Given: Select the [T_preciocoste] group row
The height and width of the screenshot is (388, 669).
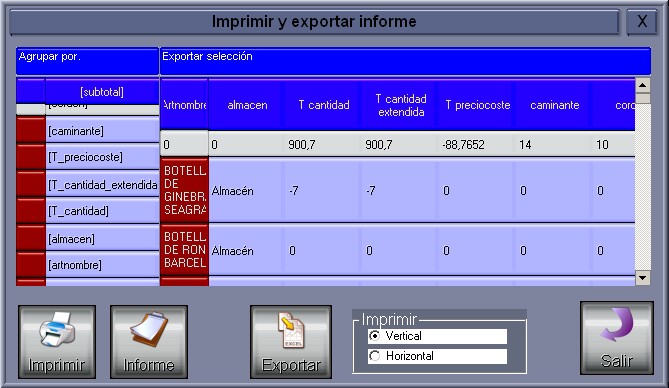Looking at the screenshot, I should pos(102,157).
